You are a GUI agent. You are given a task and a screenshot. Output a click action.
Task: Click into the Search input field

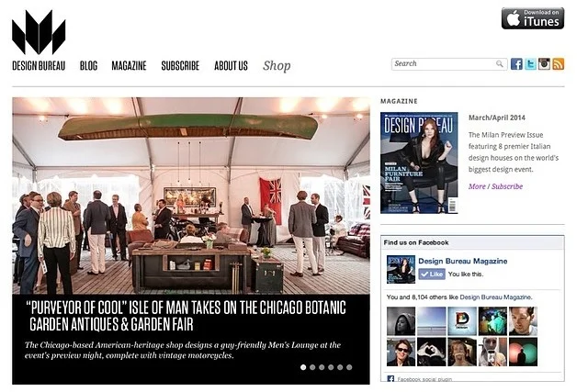[x=449, y=63]
